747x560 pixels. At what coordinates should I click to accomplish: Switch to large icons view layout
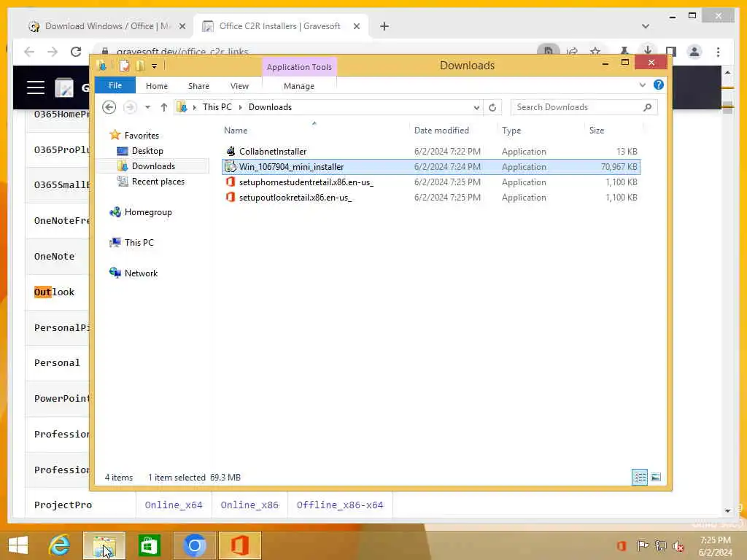coord(656,477)
